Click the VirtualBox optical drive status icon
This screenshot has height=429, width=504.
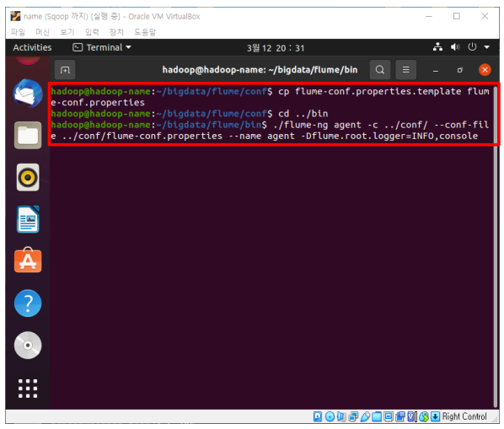[330, 416]
